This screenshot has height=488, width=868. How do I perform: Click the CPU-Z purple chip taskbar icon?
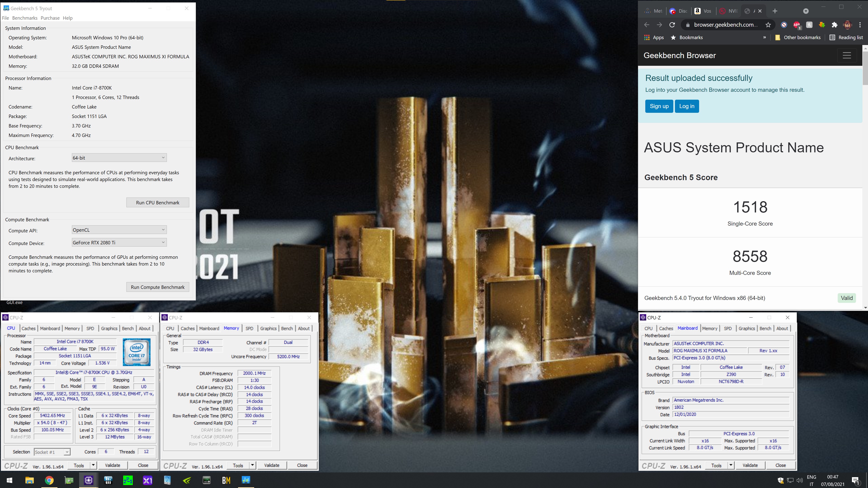click(x=89, y=480)
